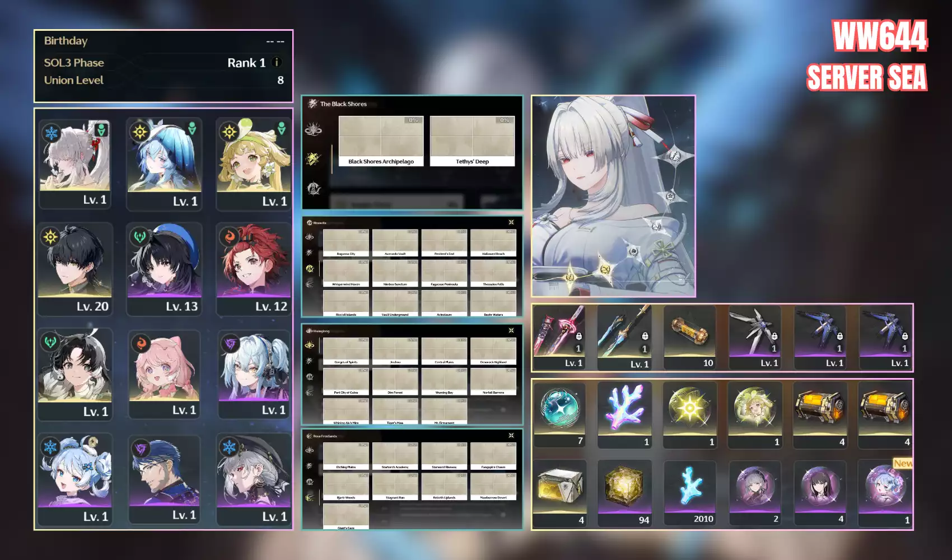The width and height of the screenshot is (952, 560).
Task: Click the info icon beside Rank 1
Action: [x=277, y=63]
